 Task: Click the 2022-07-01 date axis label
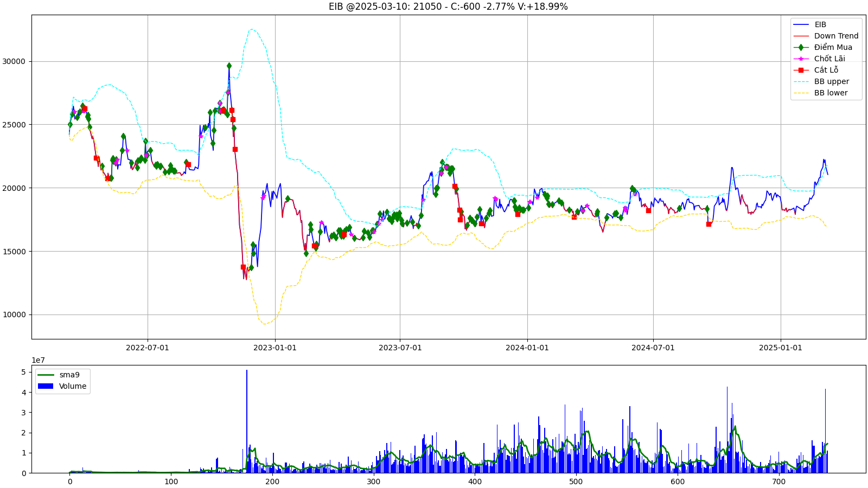(148, 348)
